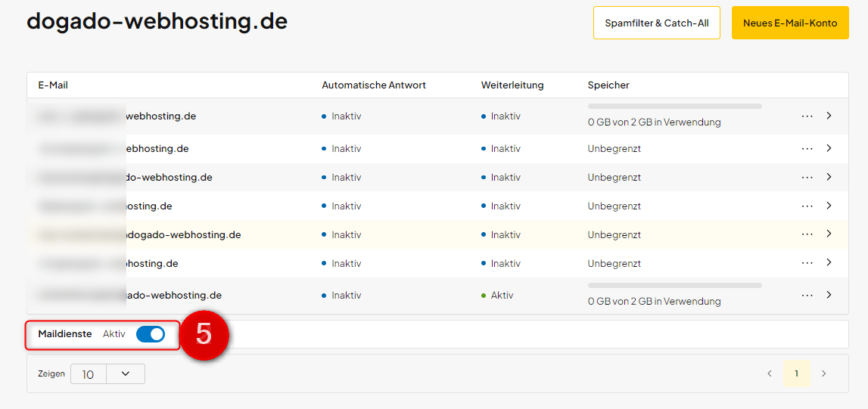
Task: Open three-dot menu for "do-webhosting.de" row
Action: [807, 178]
